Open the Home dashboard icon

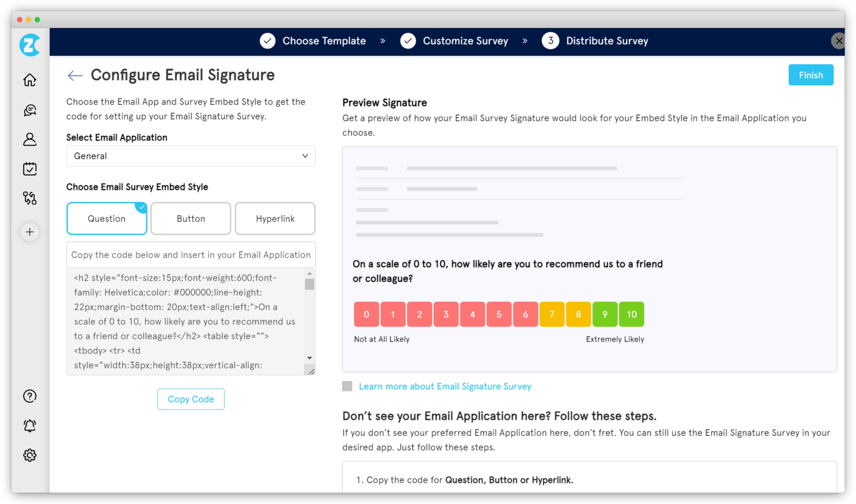tap(30, 80)
